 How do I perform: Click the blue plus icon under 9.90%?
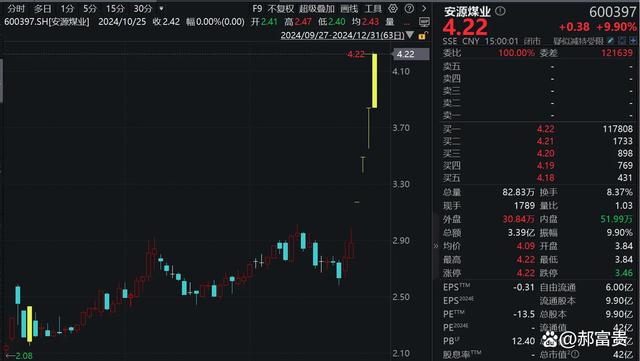[633, 41]
